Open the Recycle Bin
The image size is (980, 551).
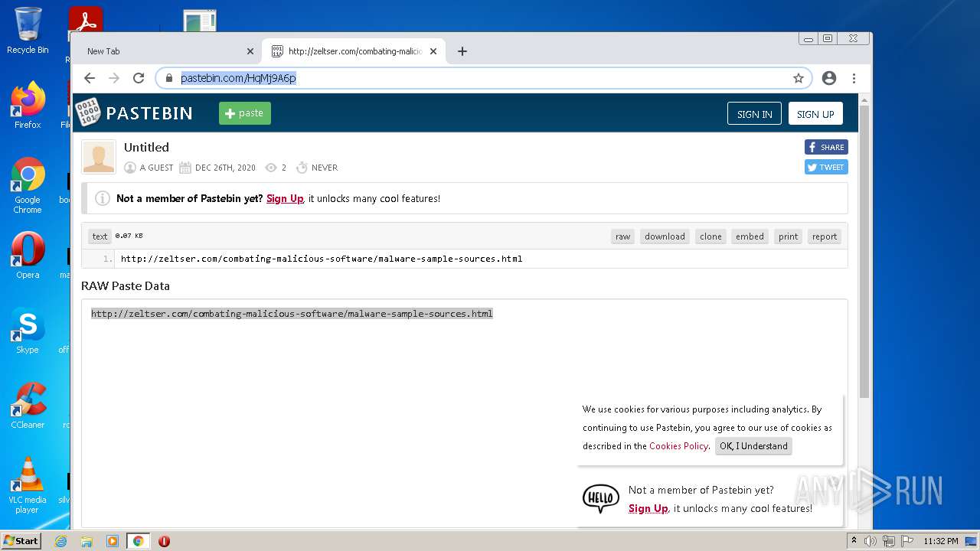(27, 23)
